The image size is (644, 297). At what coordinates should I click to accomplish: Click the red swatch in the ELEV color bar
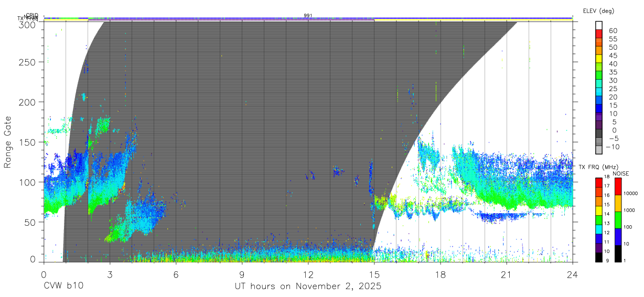[600, 34]
